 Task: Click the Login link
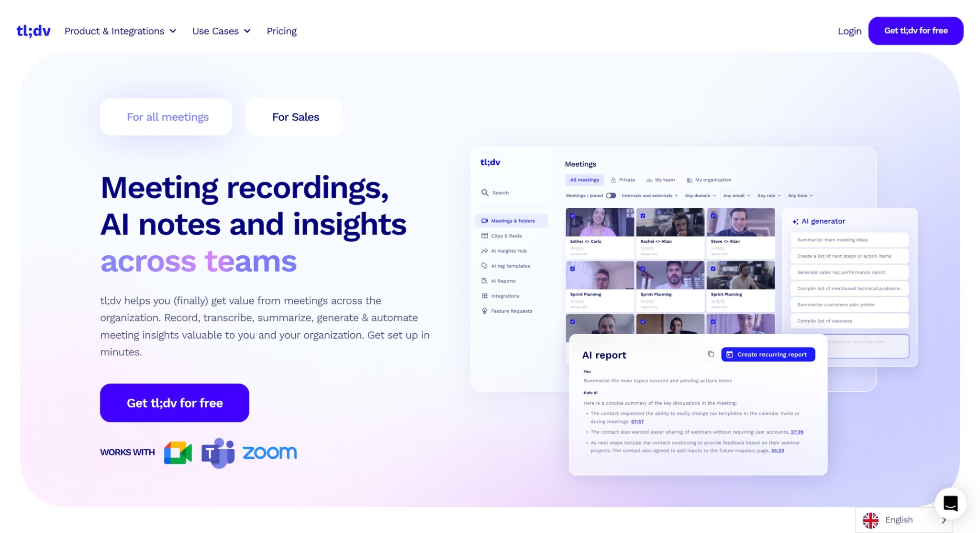click(x=850, y=30)
